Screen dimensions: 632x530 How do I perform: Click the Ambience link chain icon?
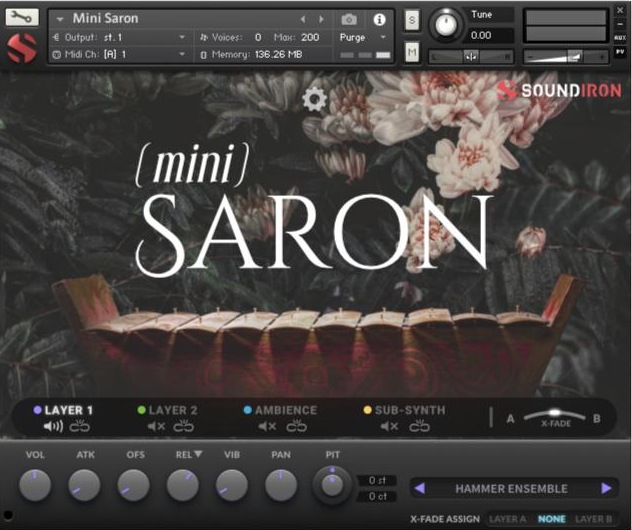295,426
